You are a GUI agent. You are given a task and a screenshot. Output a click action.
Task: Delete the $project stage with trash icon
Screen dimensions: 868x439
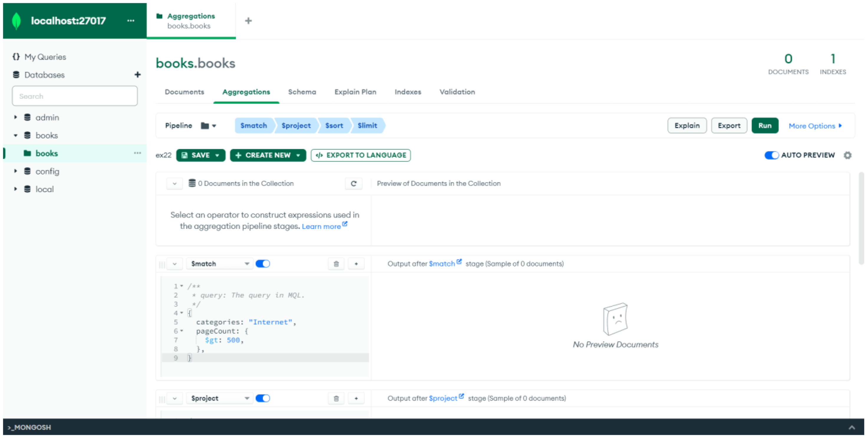click(x=336, y=399)
